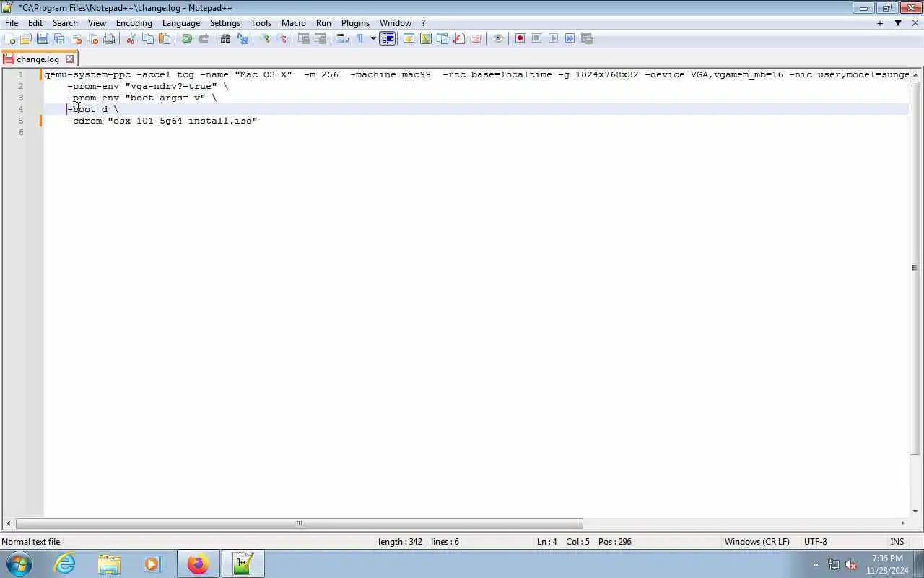The image size is (924, 578).
Task: Click the vertical scrollbar thumb
Action: (x=915, y=268)
